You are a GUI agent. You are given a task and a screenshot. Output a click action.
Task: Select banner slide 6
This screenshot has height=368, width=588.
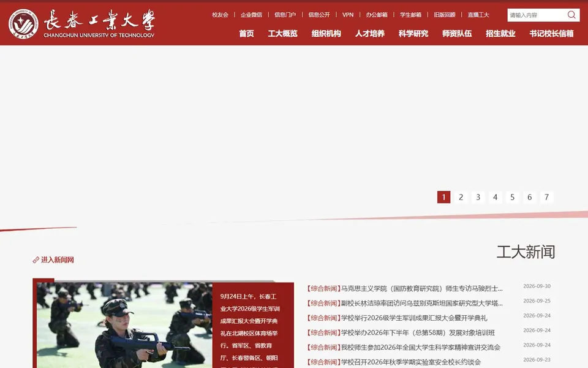[x=529, y=197]
